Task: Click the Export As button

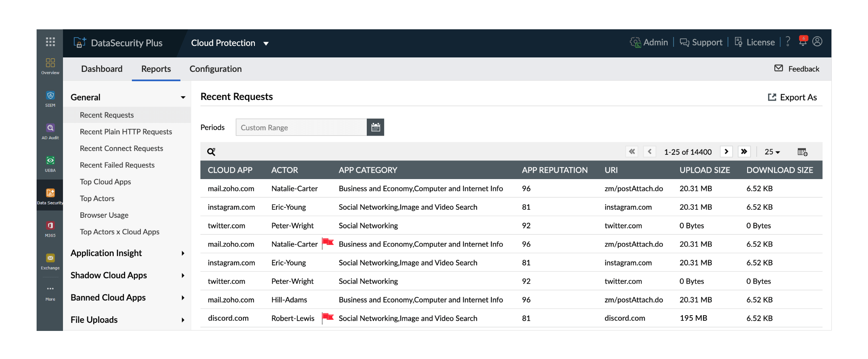Action: coord(792,97)
